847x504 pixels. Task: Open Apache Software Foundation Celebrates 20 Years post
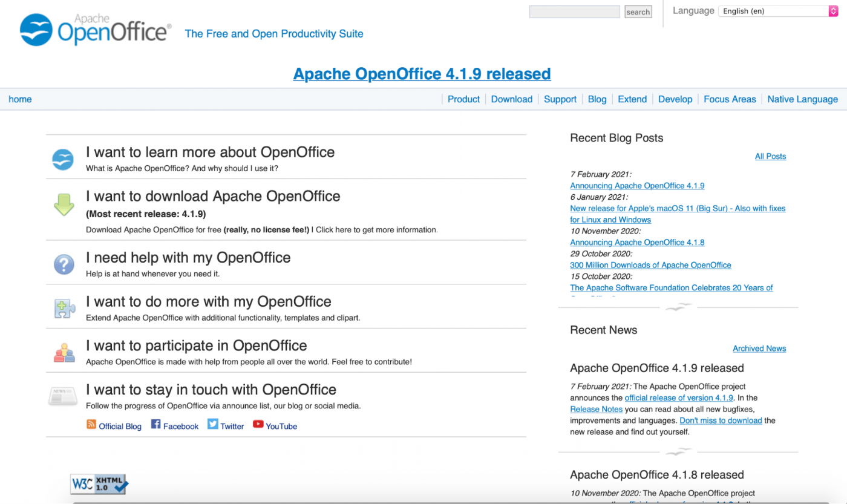(671, 287)
